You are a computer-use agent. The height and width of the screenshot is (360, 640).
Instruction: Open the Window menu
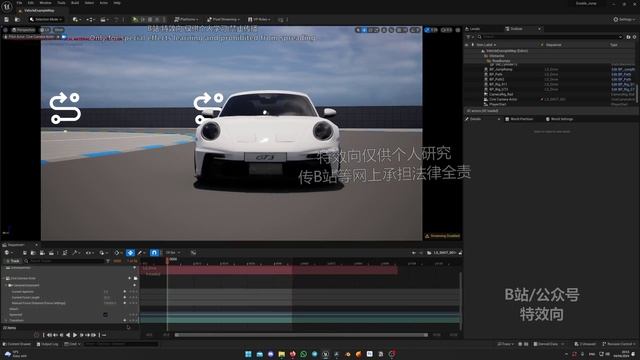(45, 3)
